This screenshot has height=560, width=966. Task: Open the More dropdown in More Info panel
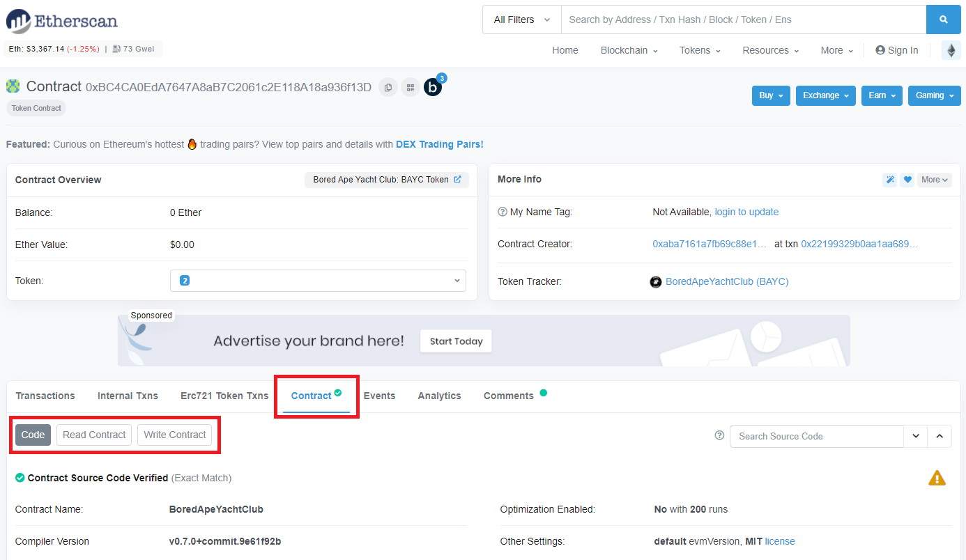coord(935,180)
